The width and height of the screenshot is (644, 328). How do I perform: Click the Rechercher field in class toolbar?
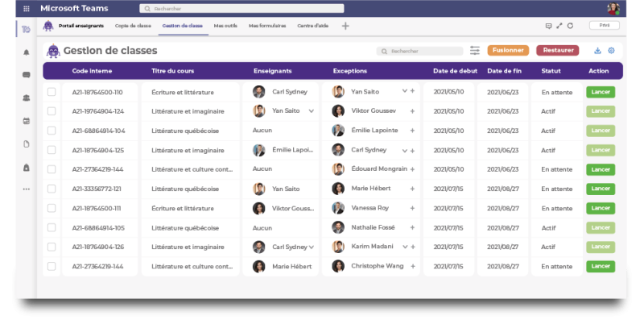tap(420, 51)
